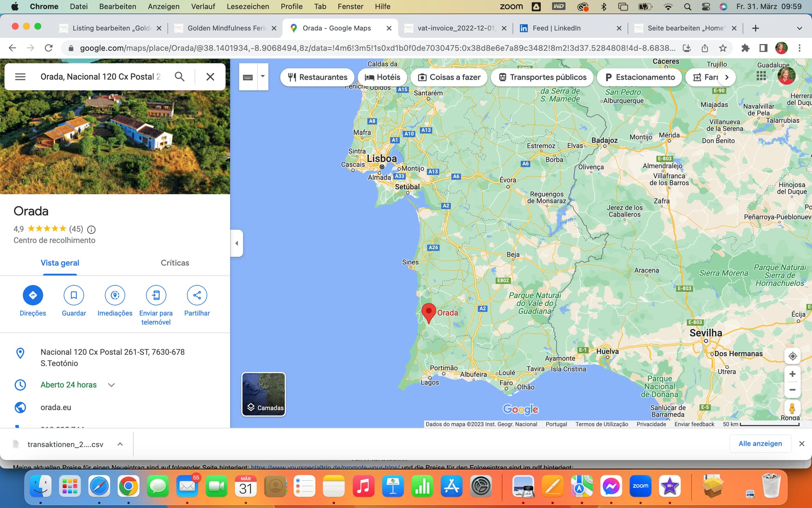This screenshot has width=812, height=508.
Task: Click the Sevilha label on the map
Action: (706, 333)
